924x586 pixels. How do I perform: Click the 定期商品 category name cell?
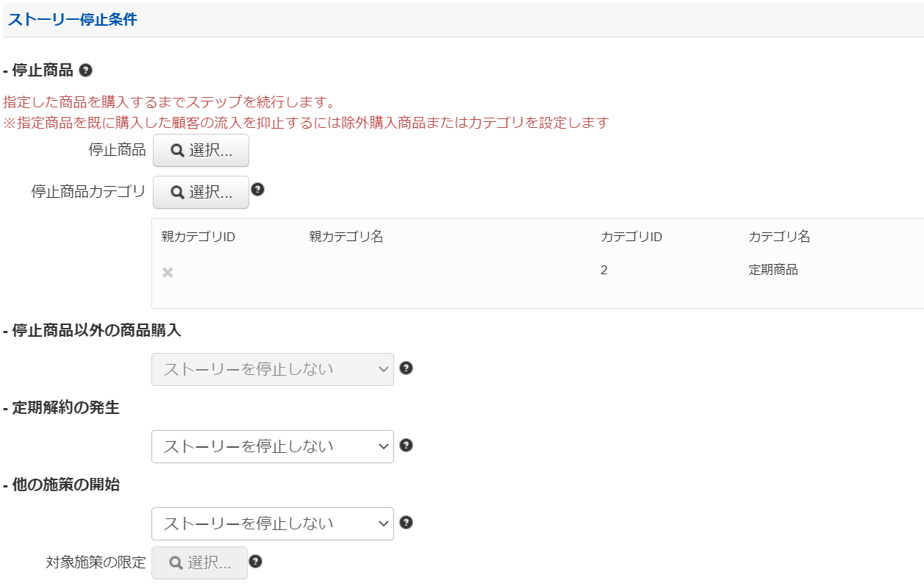pyautogui.click(x=773, y=270)
